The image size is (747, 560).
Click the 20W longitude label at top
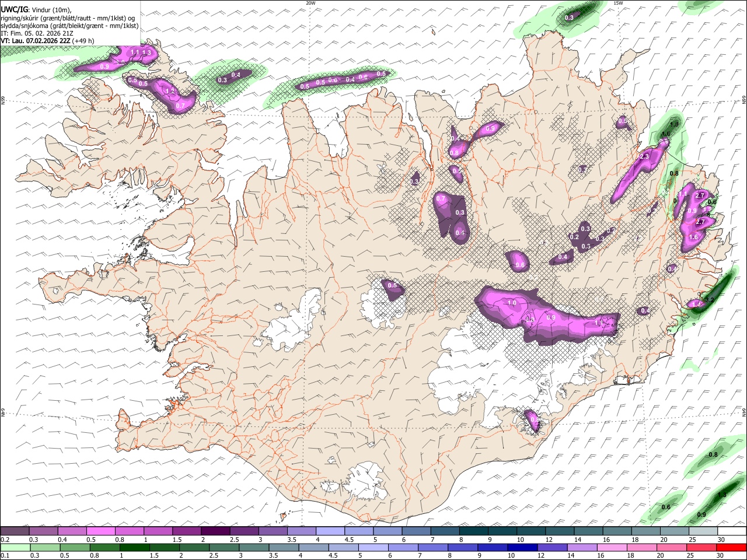310,3
